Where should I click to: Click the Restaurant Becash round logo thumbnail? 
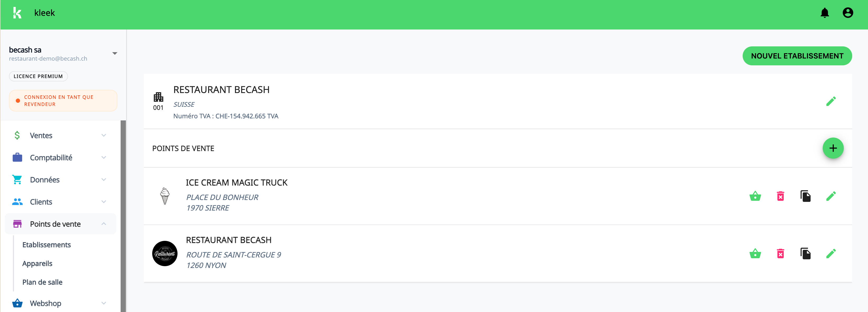tap(165, 253)
